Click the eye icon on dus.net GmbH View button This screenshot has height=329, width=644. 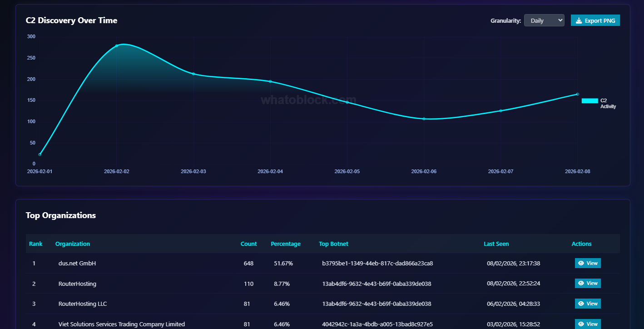[x=581, y=263]
